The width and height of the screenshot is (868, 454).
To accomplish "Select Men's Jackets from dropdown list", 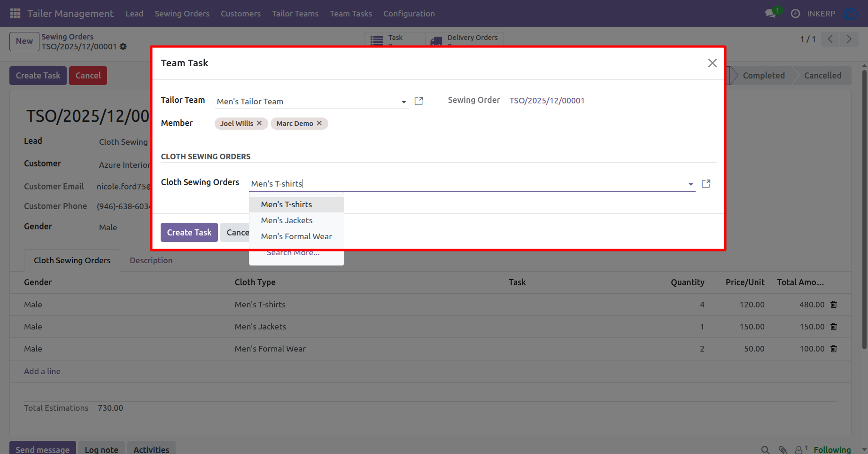I will tap(296, 220).
